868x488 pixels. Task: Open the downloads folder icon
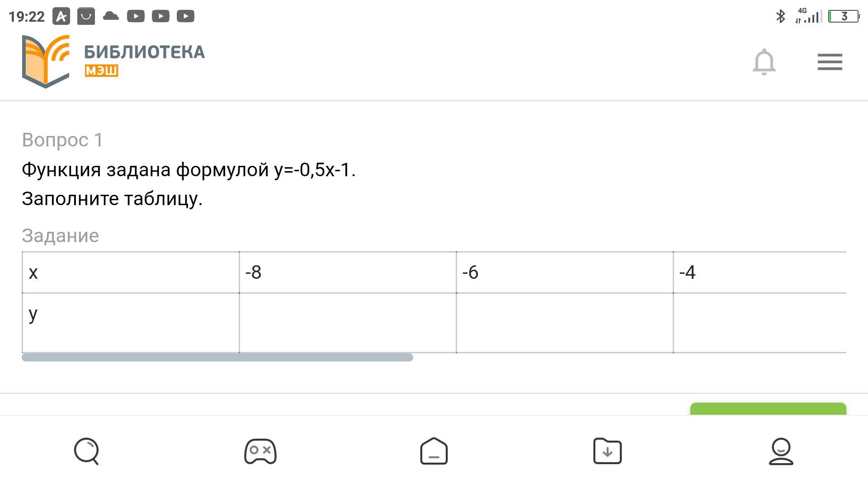point(607,451)
